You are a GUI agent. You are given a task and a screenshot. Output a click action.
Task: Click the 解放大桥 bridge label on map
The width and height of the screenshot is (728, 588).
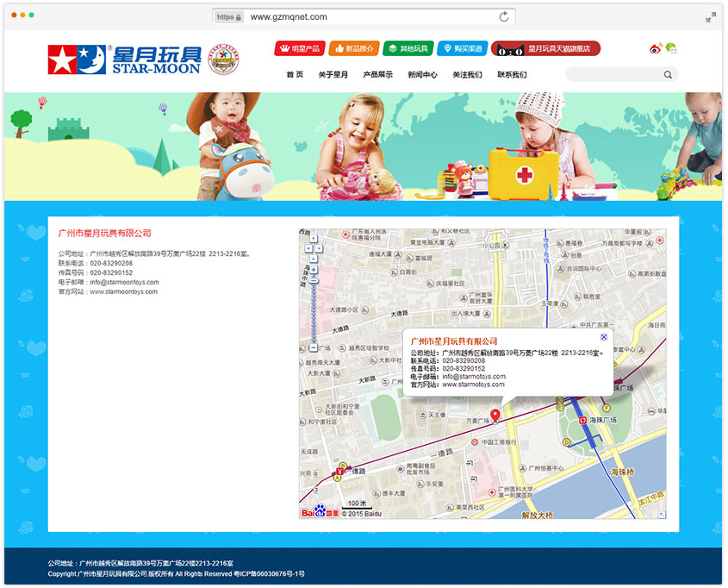click(x=538, y=515)
